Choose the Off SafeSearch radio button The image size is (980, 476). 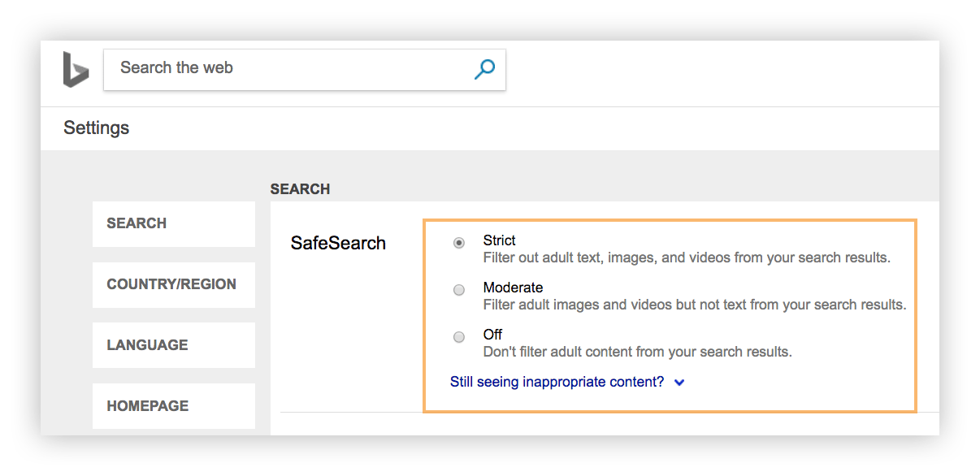459,337
